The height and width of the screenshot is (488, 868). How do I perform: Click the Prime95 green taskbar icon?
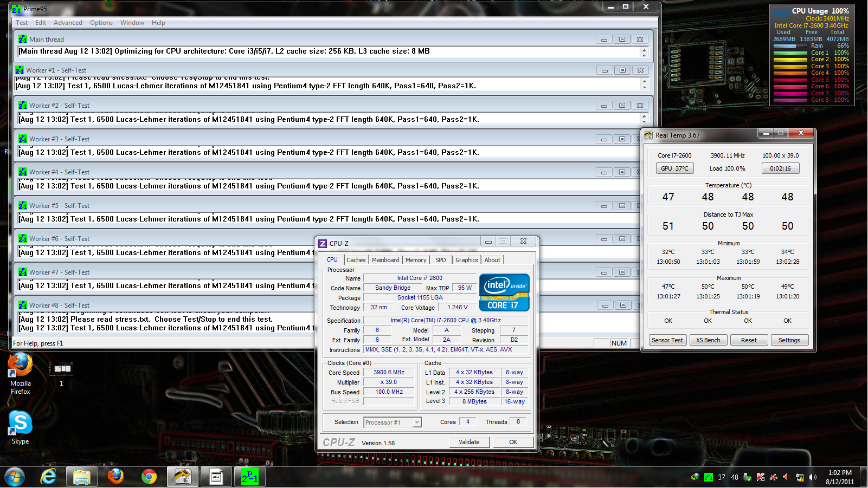point(250,477)
